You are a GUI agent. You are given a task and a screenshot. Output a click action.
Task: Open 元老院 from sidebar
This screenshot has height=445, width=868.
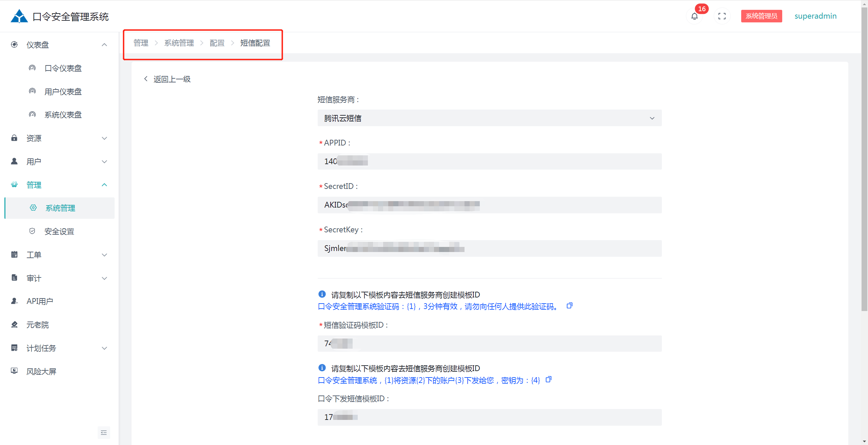[x=38, y=325]
